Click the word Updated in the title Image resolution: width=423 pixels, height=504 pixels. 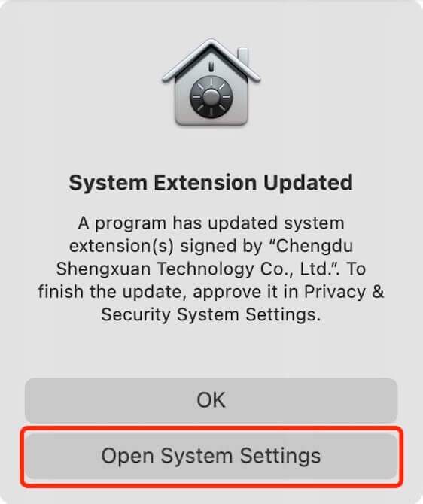point(308,183)
